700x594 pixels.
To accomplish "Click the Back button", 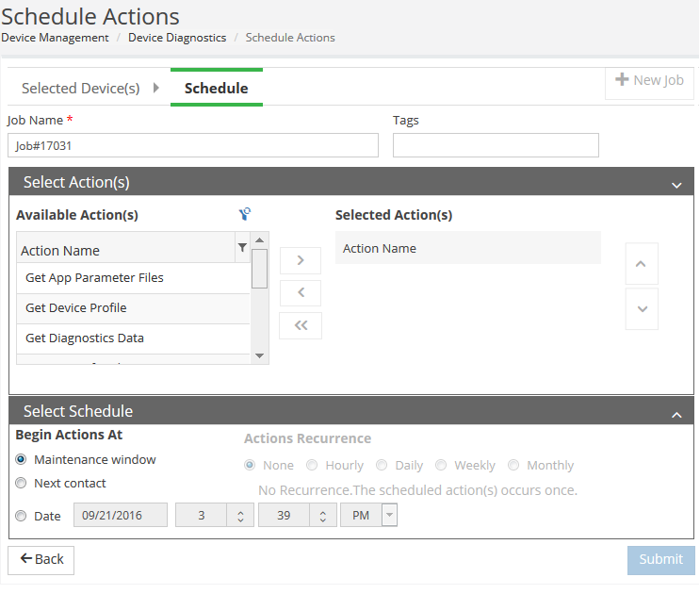I will [x=41, y=559].
